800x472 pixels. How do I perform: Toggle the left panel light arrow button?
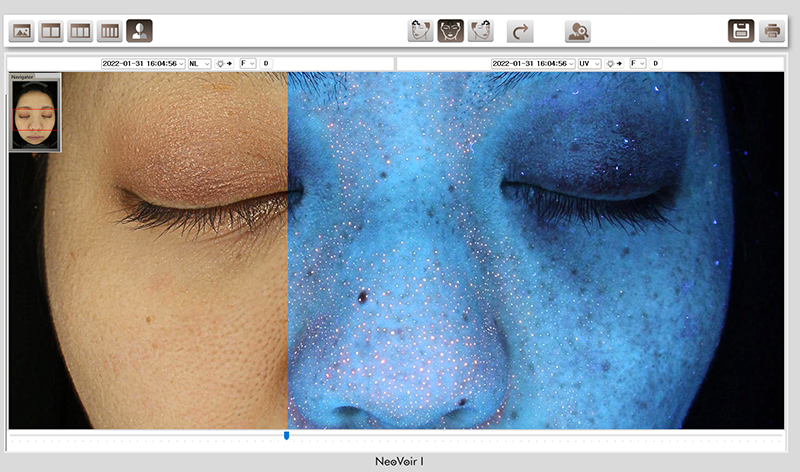(224, 63)
